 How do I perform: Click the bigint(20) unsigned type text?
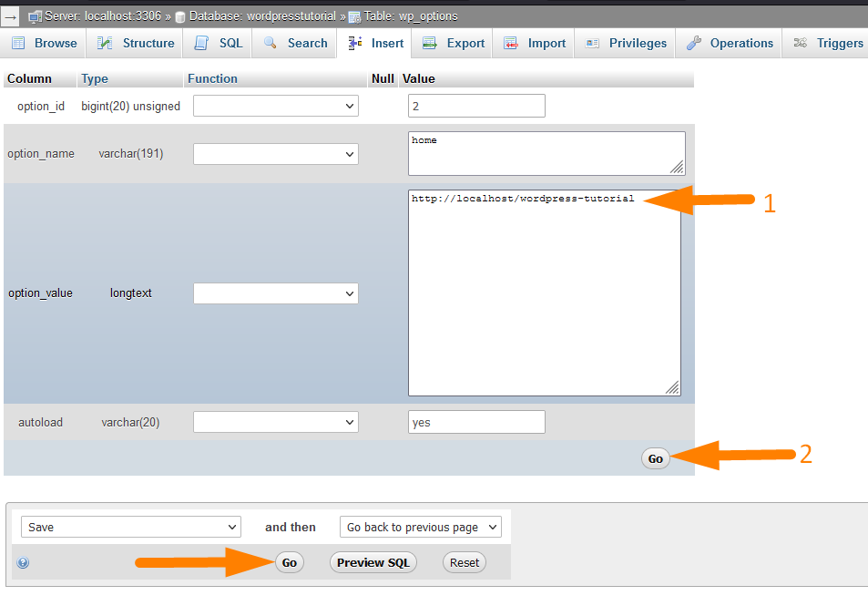pos(130,106)
